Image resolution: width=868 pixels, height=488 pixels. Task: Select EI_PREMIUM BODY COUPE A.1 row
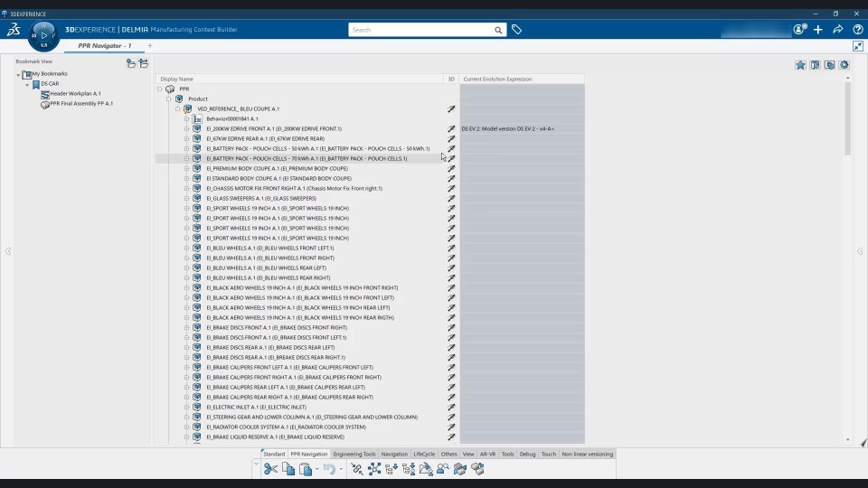click(x=277, y=169)
